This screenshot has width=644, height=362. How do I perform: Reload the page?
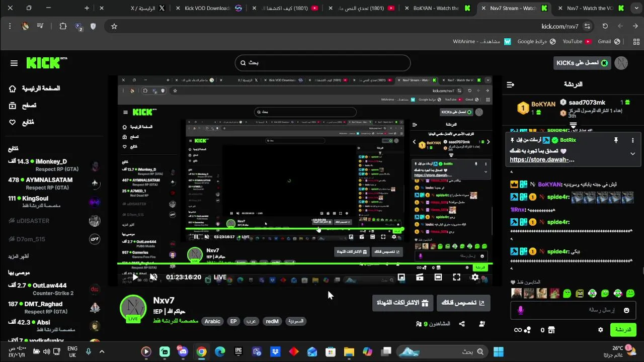(605, 26)
